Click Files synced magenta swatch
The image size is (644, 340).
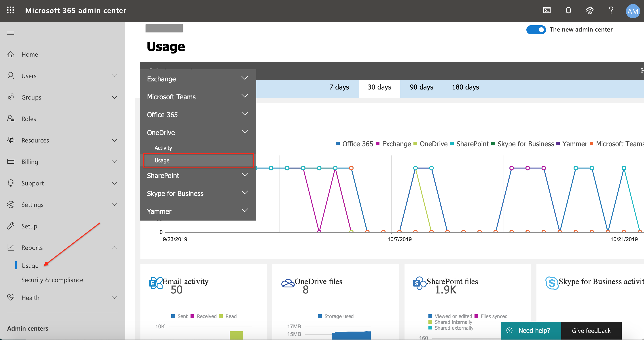pyautogui.click(x=477, y=316)
